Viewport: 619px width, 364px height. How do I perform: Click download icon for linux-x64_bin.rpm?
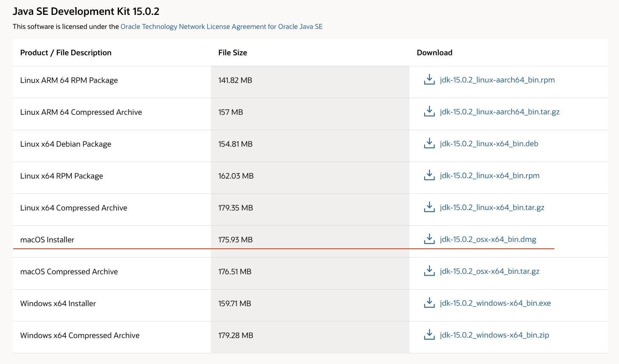click(x=429, y=175)
